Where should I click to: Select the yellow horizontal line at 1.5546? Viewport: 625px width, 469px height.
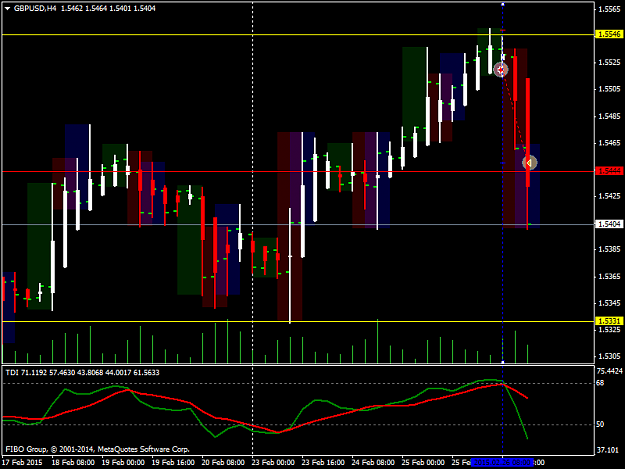pyautogui.click(x=298, y=35)
